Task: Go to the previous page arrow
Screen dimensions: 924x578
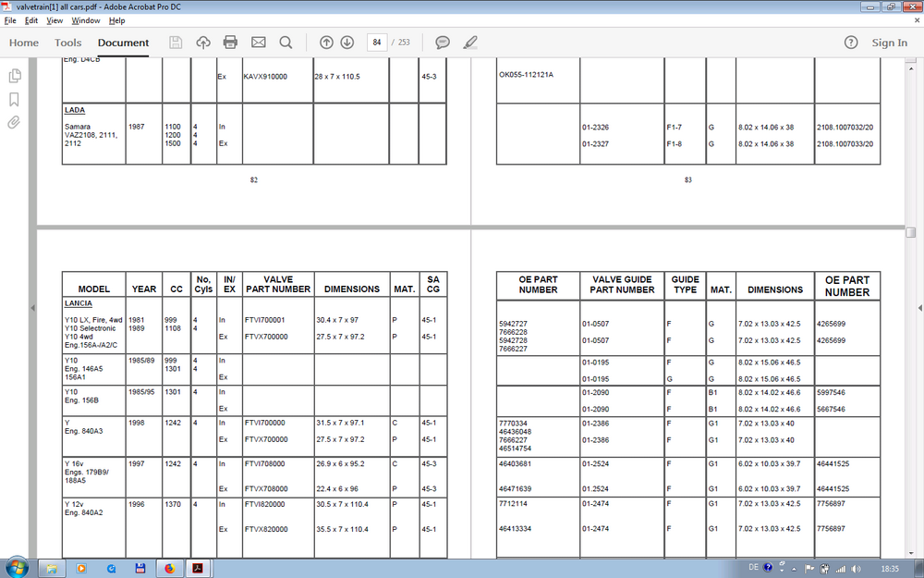Action: 326,43
